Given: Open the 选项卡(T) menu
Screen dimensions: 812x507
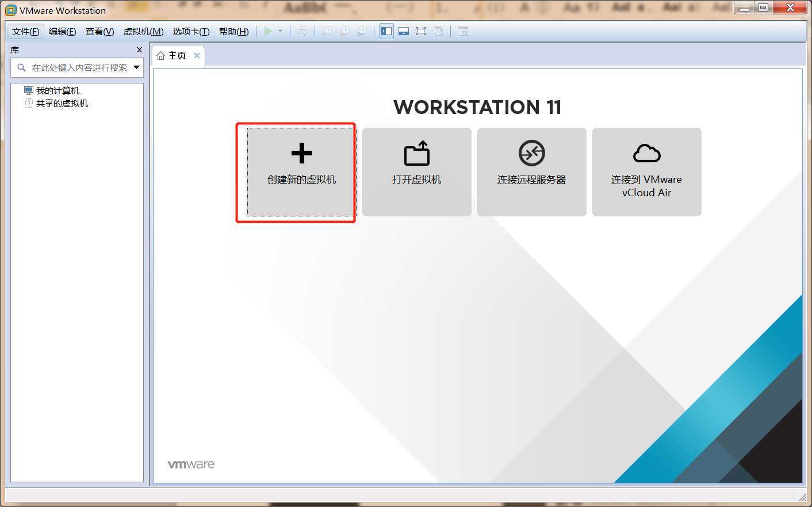Looking at the screenshot, I should coord(191,31).
